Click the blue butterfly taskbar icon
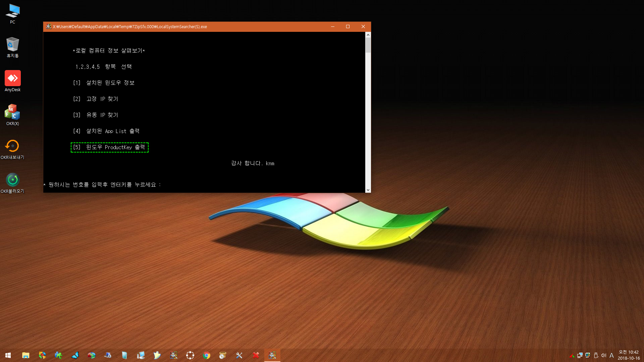The width and height of the screenshot is (644, 362). [x=75, y=355]
